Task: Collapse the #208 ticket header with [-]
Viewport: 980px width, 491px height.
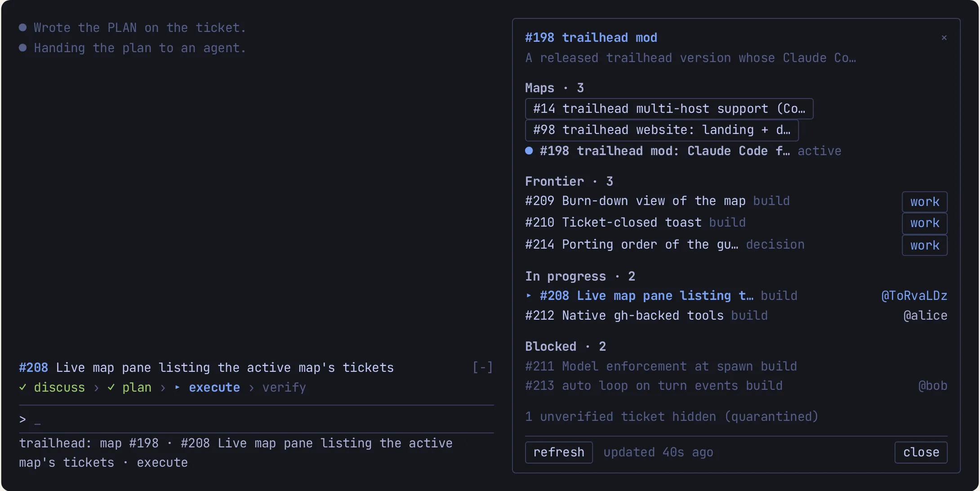Action: click(x=482, y=367)
